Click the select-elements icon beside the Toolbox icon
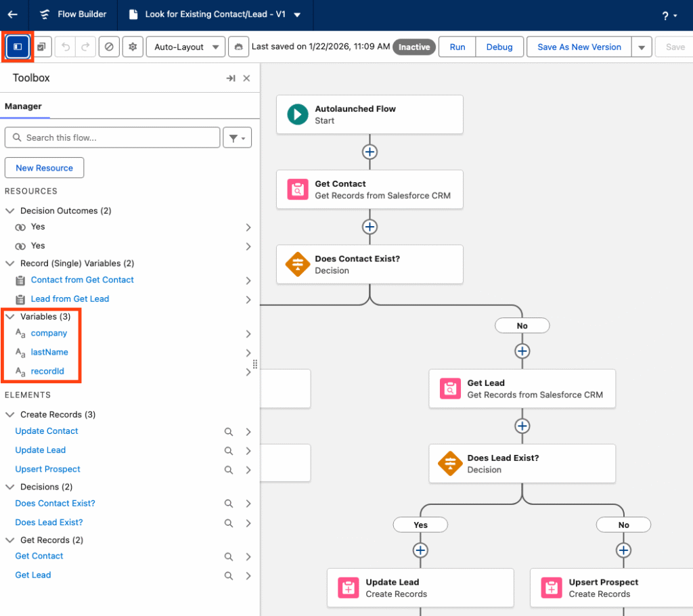The height and width of the screenshot is (616, 693). [42, 47]
